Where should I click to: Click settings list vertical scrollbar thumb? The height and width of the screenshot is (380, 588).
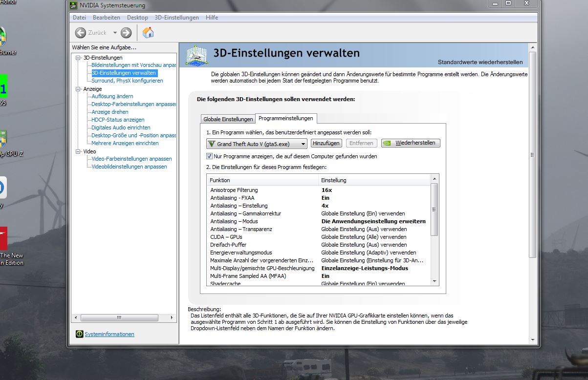(x=434, y=210)
